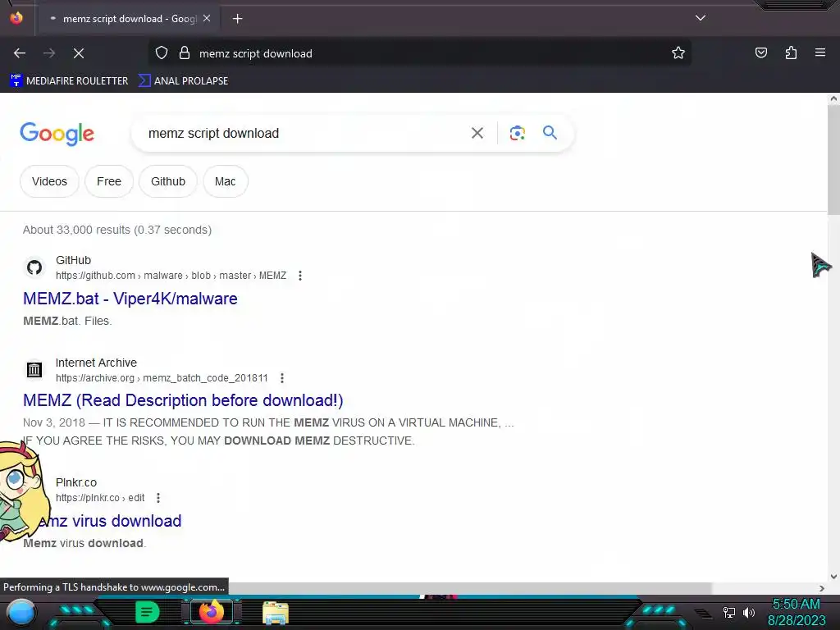Select the Github filter chip

tap(167, 181)
